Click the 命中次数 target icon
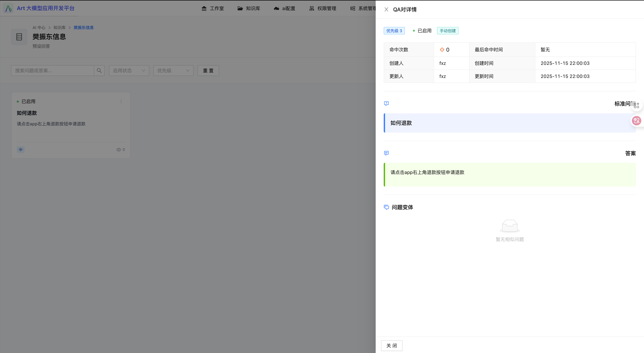 click(442, 50)
